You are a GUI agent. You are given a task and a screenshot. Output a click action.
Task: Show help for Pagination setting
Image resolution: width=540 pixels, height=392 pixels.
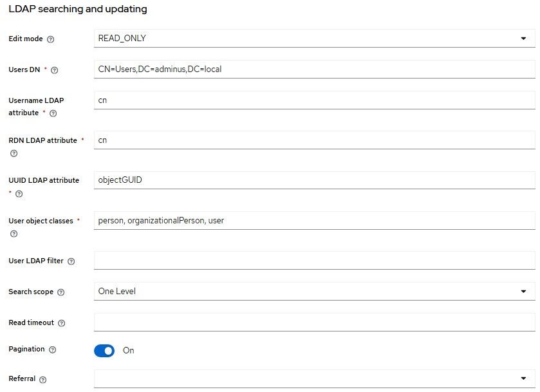tap(52, 350)
